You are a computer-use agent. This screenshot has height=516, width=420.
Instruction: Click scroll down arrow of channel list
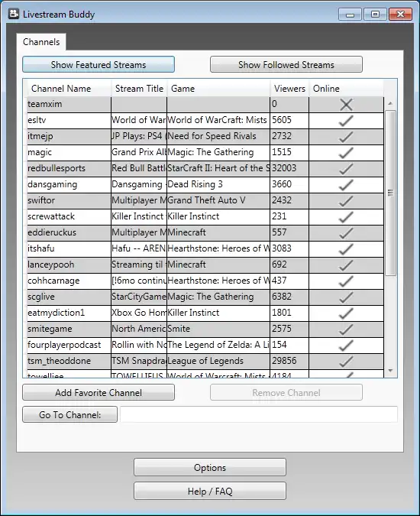point(390,371)
